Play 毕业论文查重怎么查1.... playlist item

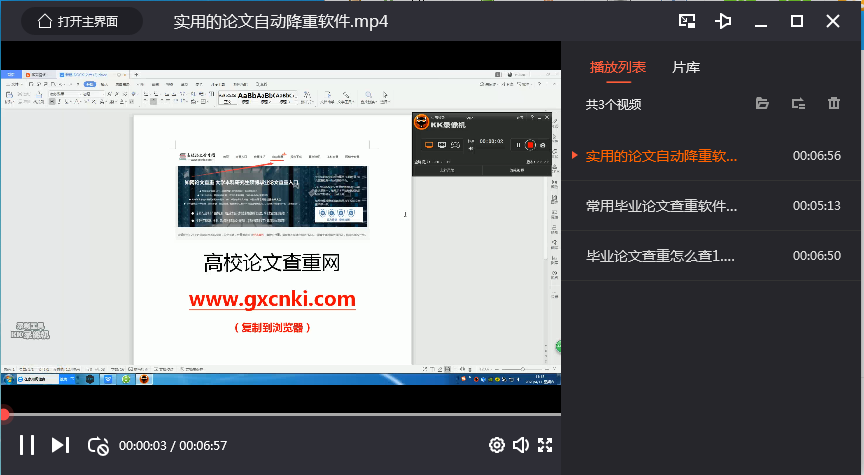point(712,256)
